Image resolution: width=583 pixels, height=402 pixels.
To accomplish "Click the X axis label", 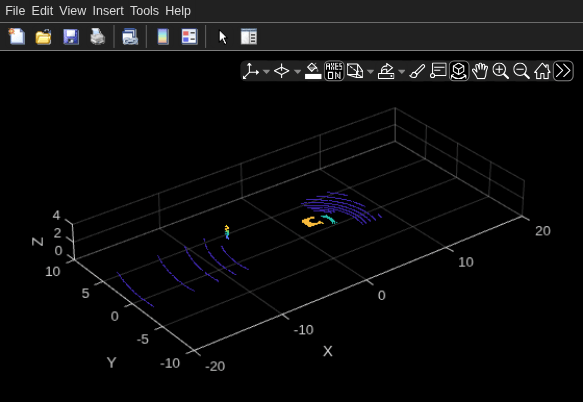I will click(328, 351).
